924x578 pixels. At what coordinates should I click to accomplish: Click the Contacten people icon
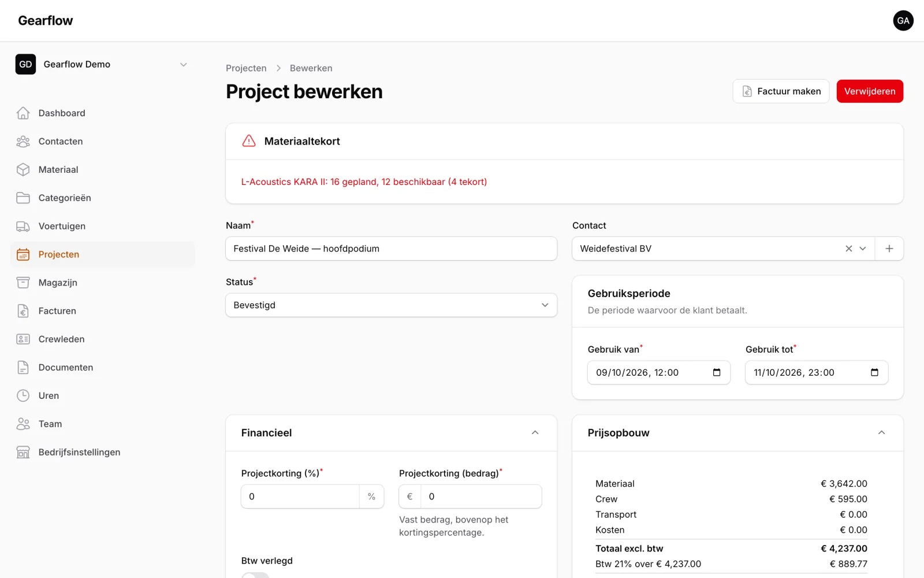23,142
